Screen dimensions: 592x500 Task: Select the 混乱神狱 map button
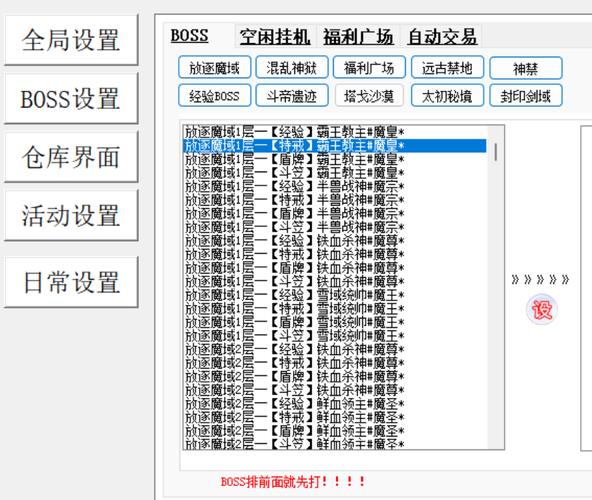point(292,68)
